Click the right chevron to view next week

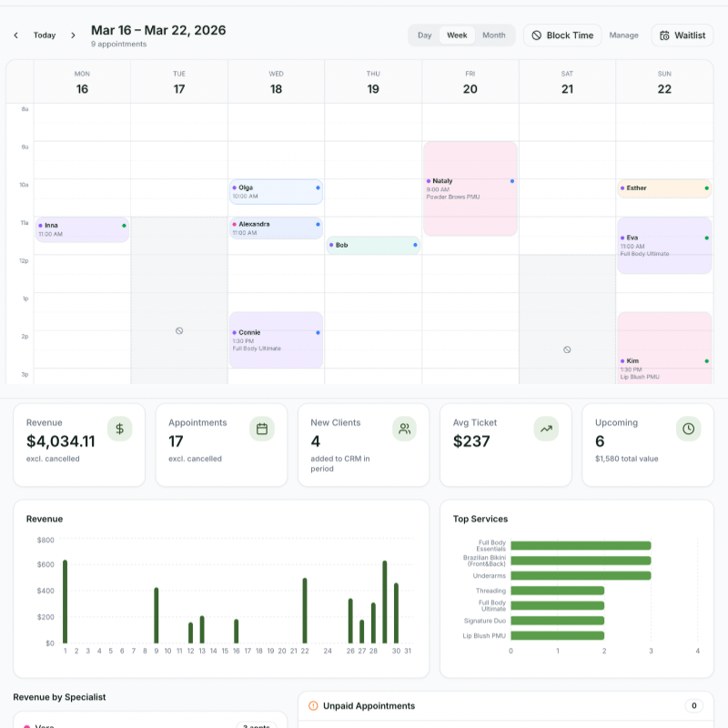tap(71, 34)
